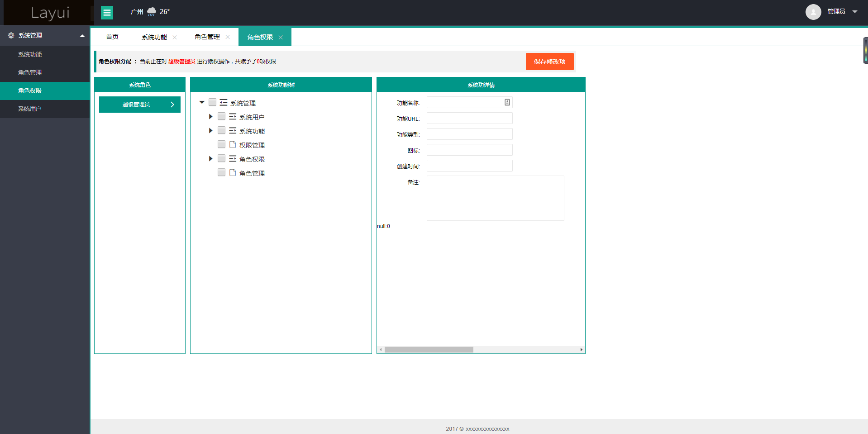Switch to the 角色管理 tab

click(x=207, y=37)
